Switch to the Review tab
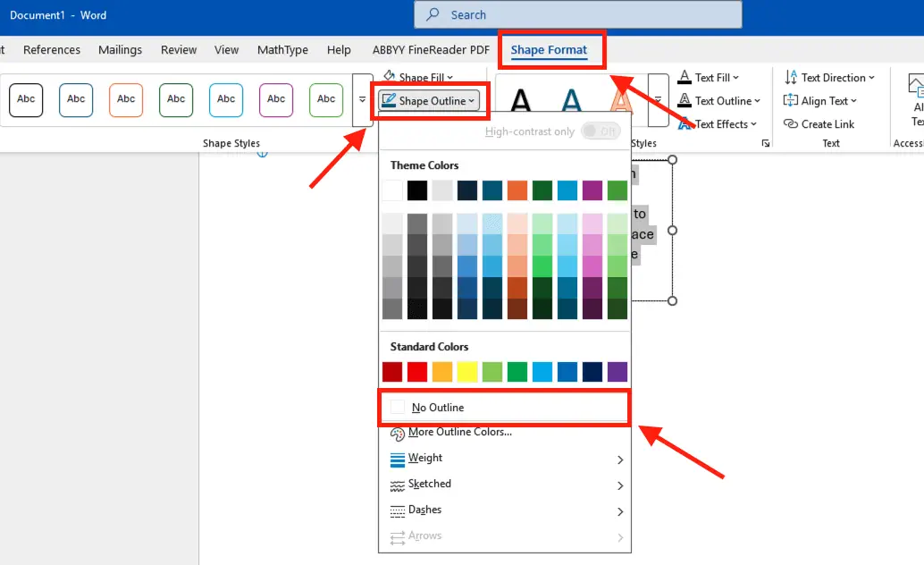Image resolution: width=924 pixels, height=565 pixels. [x=178, y=50]
